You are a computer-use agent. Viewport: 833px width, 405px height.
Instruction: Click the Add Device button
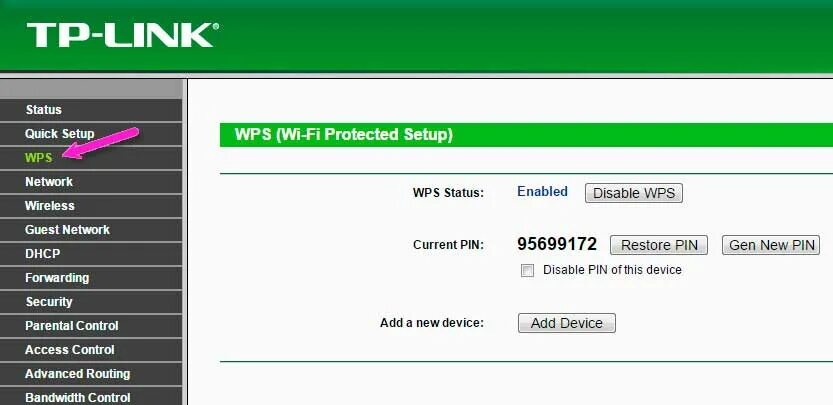tap(567, 323)
